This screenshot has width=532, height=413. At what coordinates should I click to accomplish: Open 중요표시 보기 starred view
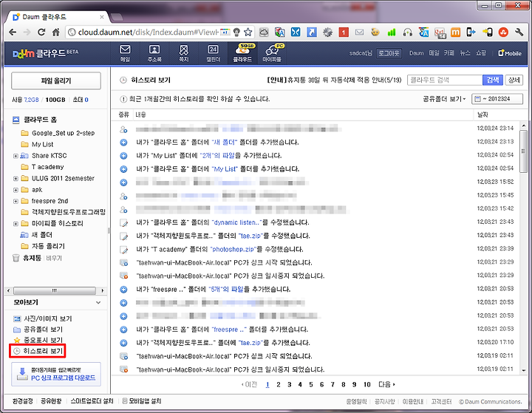click(x=38, y=340)
